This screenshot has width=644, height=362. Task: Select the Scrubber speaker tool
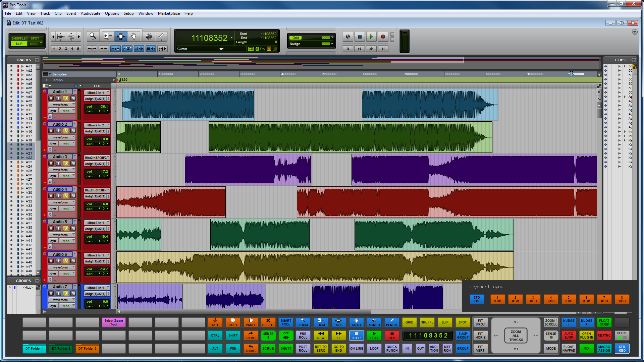pyautogui.click(x=149, y=36)
